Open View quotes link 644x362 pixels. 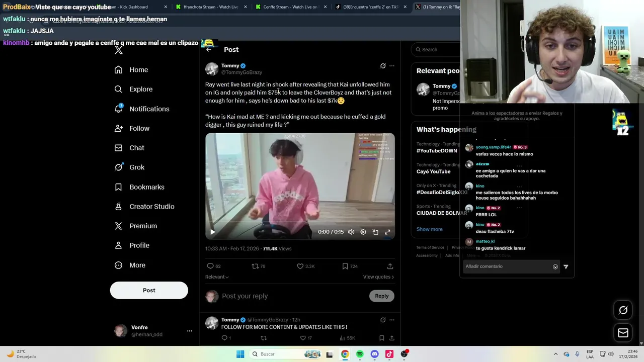coord(378,277)
